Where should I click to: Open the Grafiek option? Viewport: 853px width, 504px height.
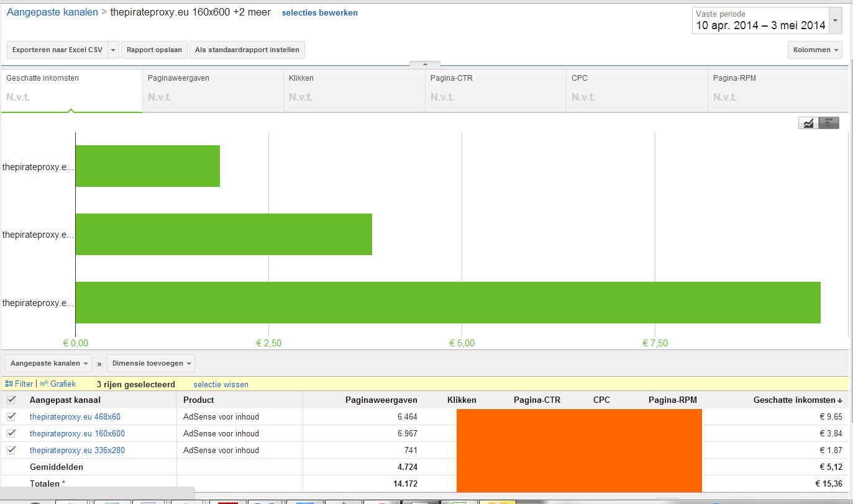coord(58,384)
